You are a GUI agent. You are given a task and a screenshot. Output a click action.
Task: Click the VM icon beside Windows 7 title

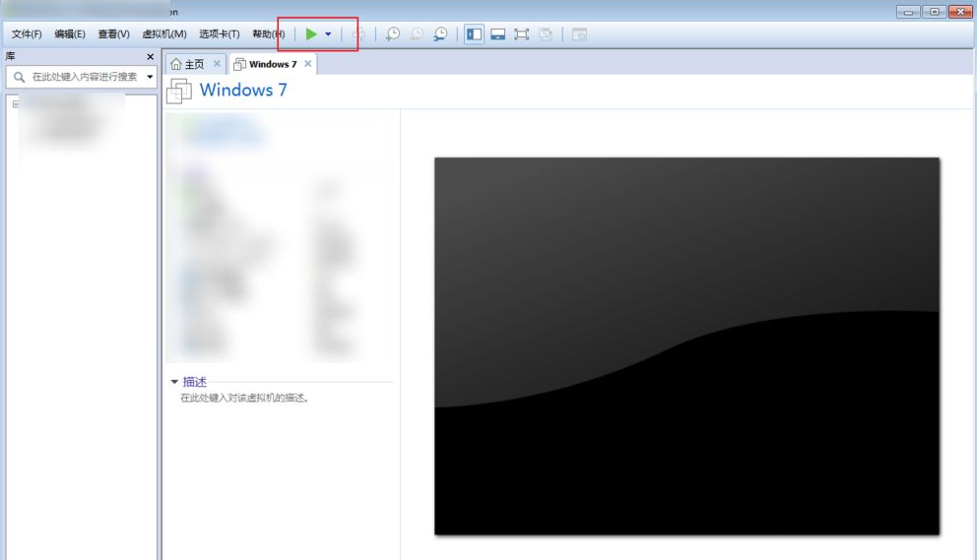179,91
